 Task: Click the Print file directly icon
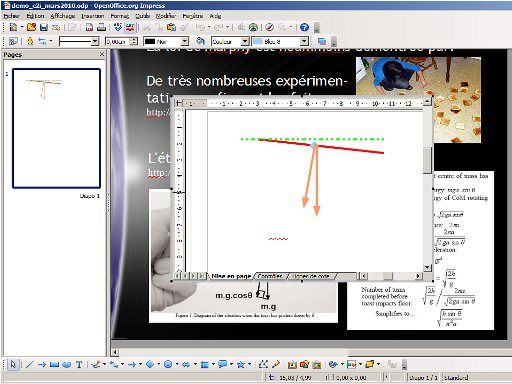pyautogui.click(x=101, y=27)
